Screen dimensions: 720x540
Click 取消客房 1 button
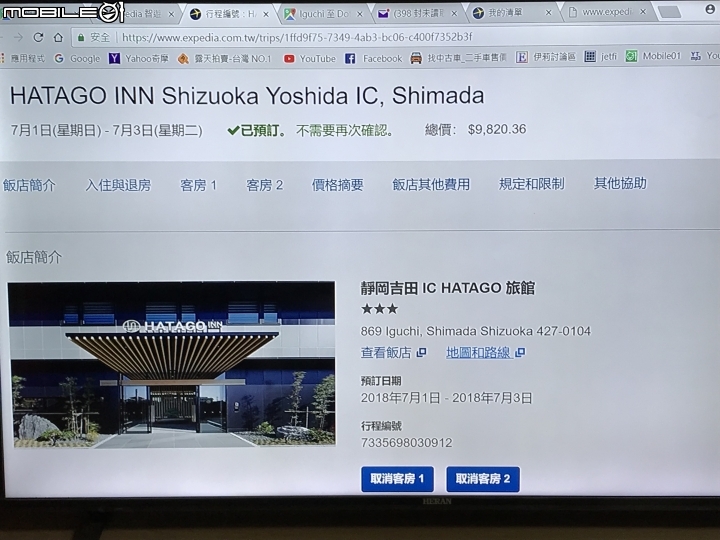click(x=397, y=479)
